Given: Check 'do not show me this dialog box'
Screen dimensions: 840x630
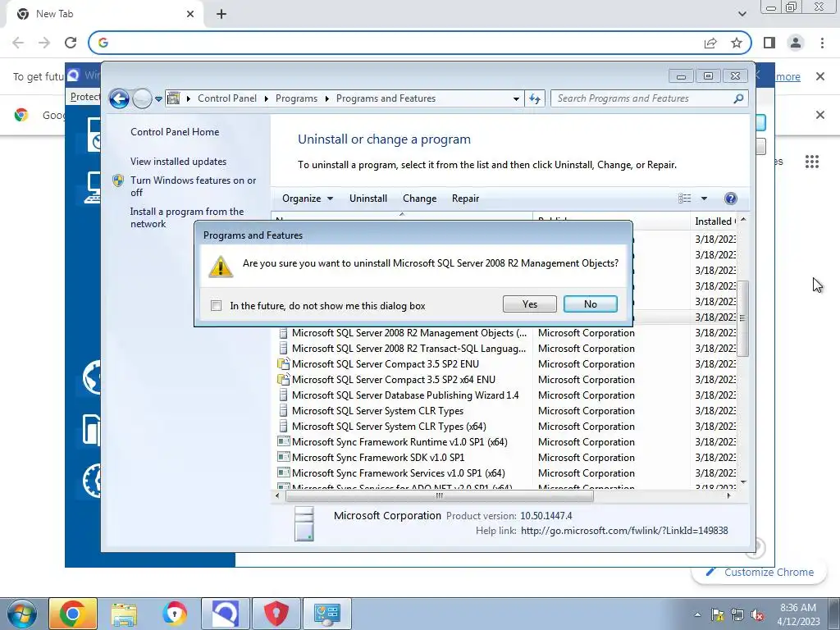Looking at the screenshot, I should (216, 305).
